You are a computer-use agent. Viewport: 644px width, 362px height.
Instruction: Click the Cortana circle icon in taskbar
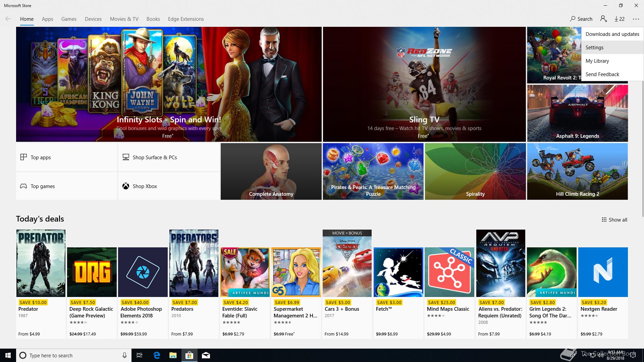23,355
